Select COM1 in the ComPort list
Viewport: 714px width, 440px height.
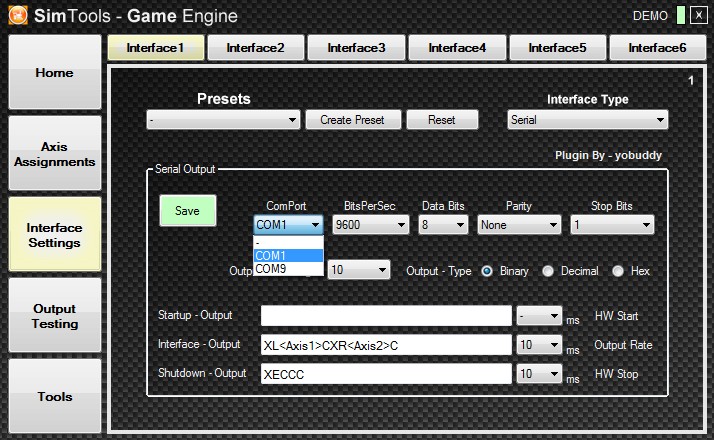tap(288, 256)
